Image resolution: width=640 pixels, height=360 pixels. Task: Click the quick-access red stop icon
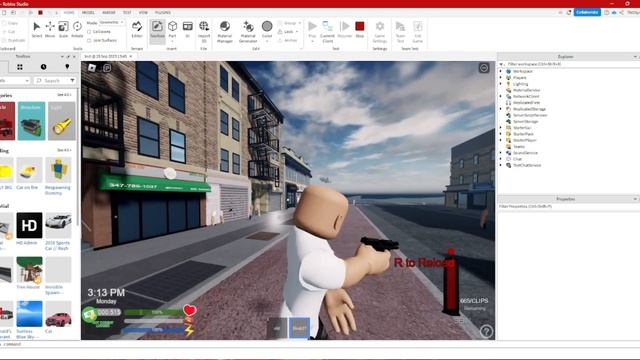pyautogui.click(x=40, y=13)
